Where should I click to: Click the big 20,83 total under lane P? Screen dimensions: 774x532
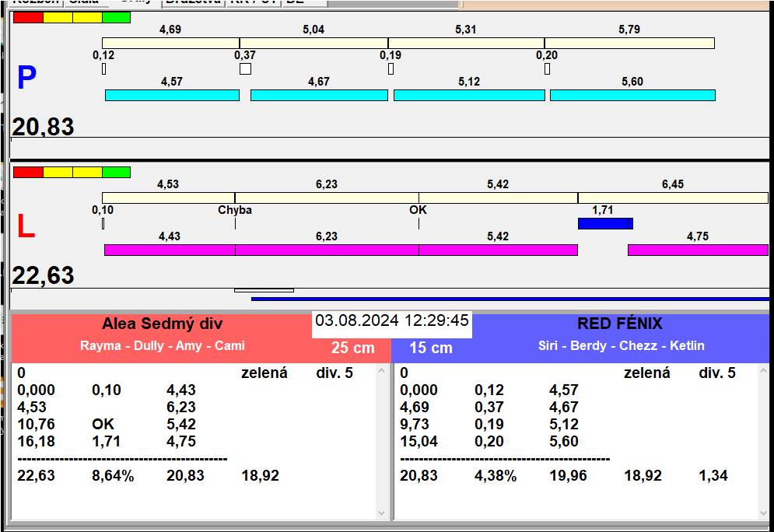pos(43,127)
